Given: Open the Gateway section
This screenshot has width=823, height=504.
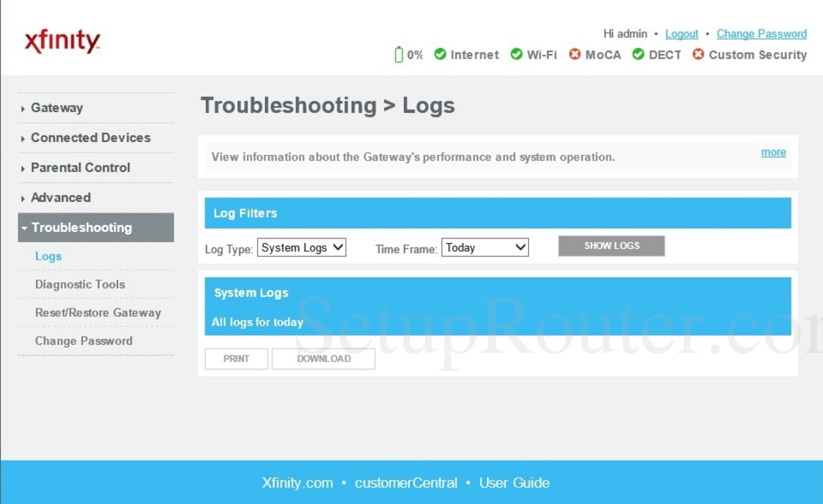Looking at the screenshot, I should click(57, 108).
